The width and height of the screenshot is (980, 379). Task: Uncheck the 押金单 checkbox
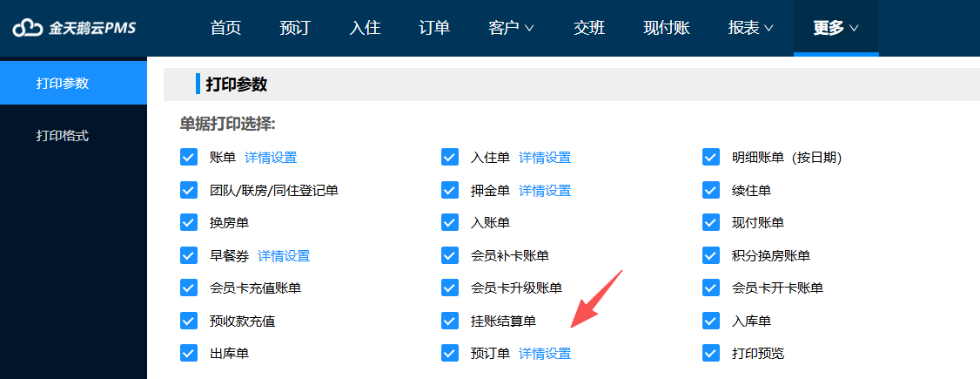pos(450,190)
